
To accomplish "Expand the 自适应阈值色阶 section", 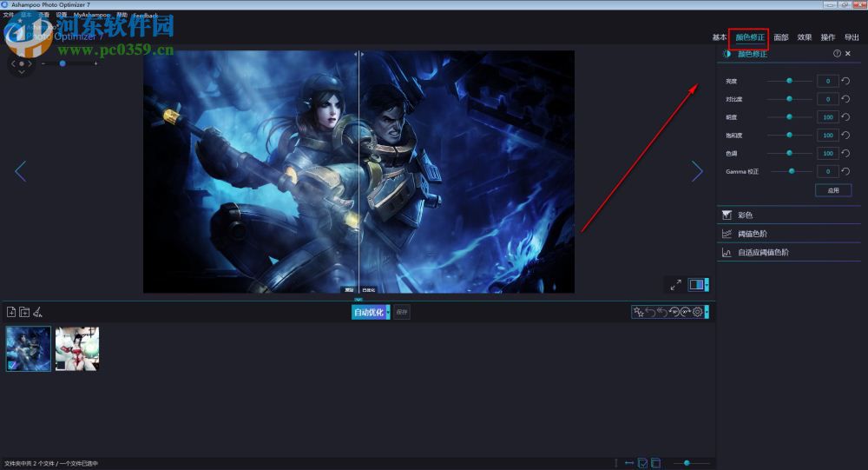I will coord(789,252).
